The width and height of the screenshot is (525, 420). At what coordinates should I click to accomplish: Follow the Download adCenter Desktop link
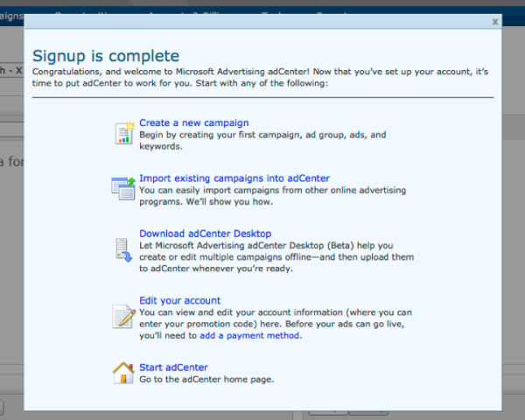click(x=206, y=234)
